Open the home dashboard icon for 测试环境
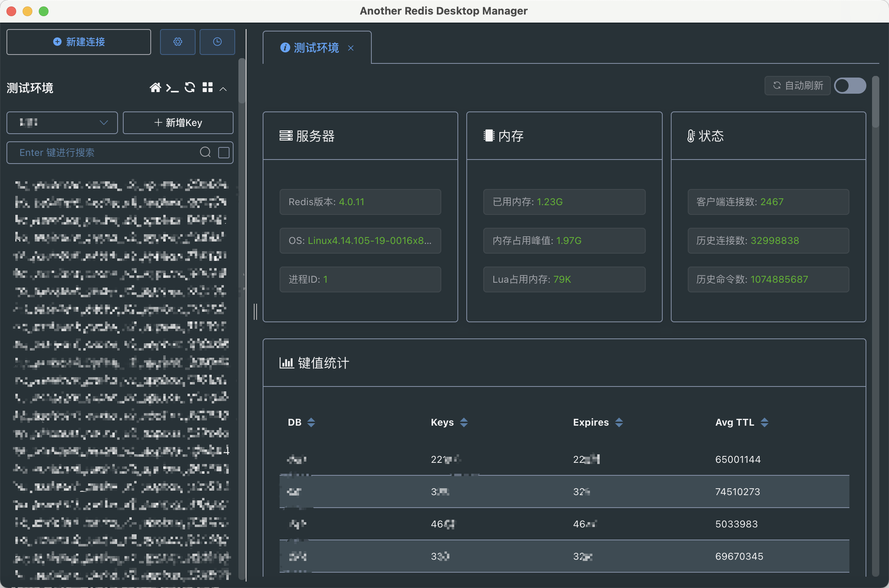This screenshot has width=889, height=588. (155, 88)
